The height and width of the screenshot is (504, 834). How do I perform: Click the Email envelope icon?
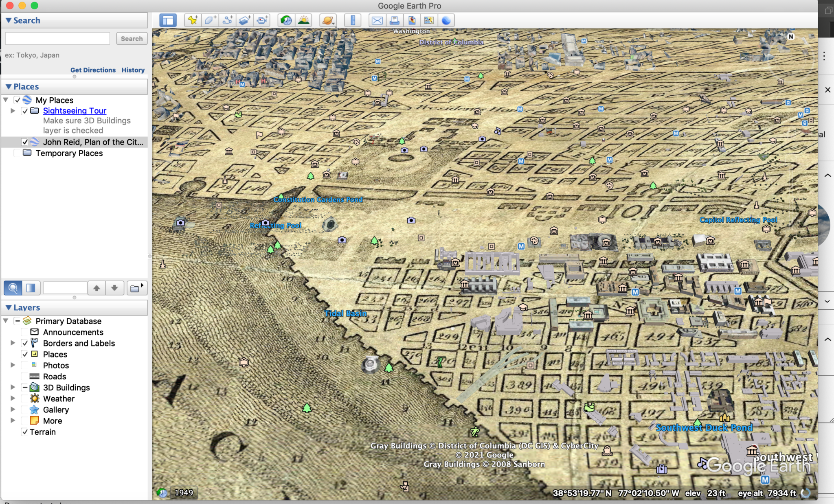click(x=377, y=20)
